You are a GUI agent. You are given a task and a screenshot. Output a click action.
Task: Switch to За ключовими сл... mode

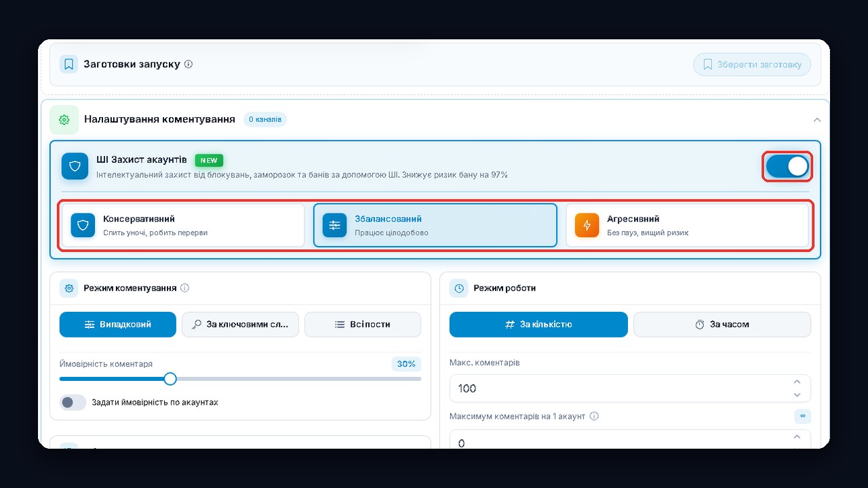[x=240, y=325]
